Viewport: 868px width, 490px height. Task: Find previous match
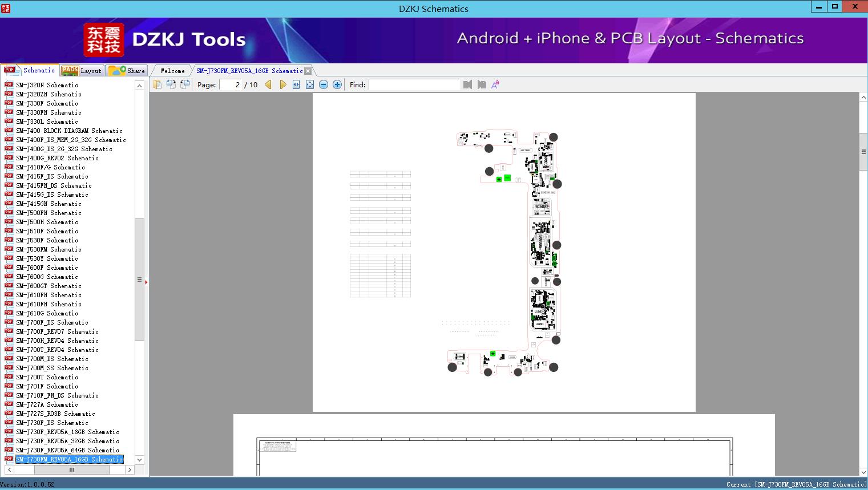coord(468,84)
